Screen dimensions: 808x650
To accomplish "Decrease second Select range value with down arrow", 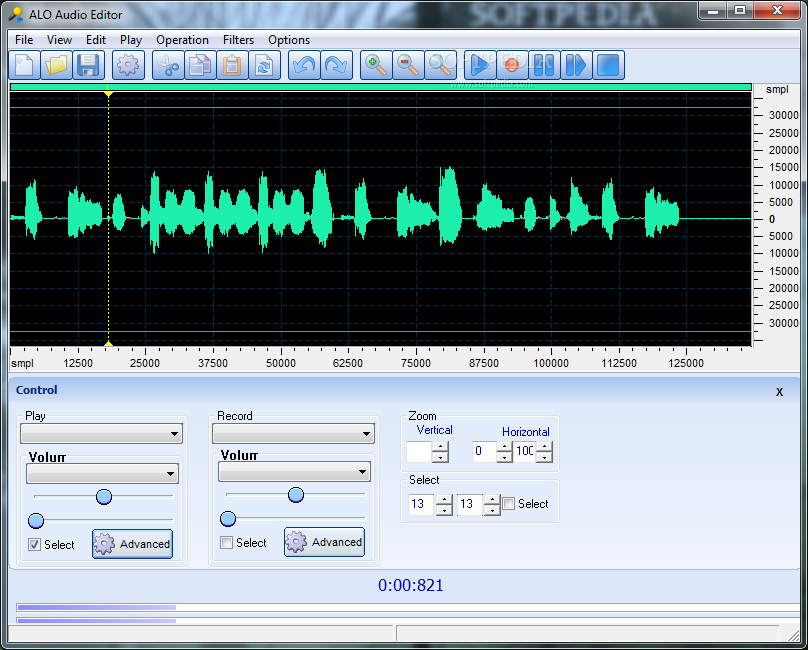I will pos(492,510).
